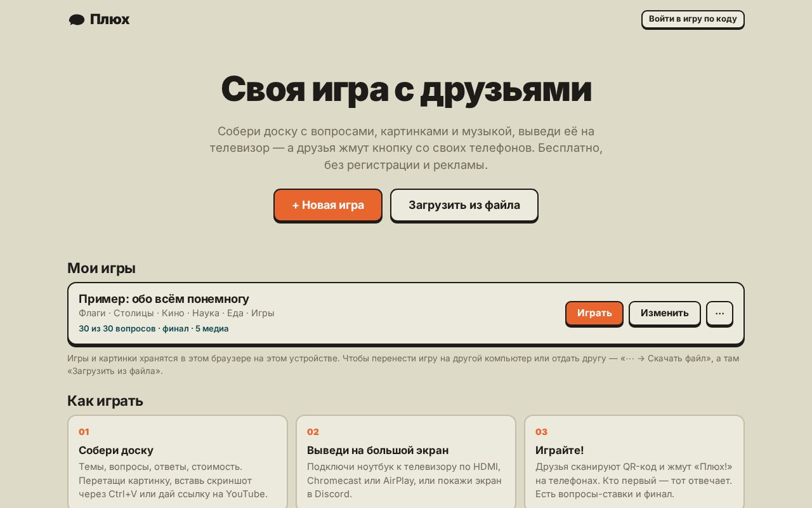812x508 pixels.
Task: Click Войти в игру по коду button
Action: pyautogui.click(x=693, y=19)
